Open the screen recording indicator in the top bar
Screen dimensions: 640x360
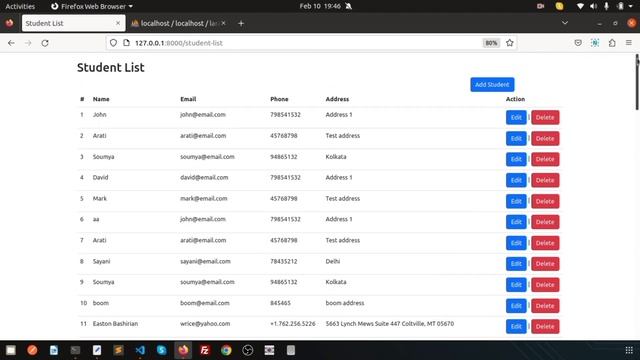pos(540,6)
